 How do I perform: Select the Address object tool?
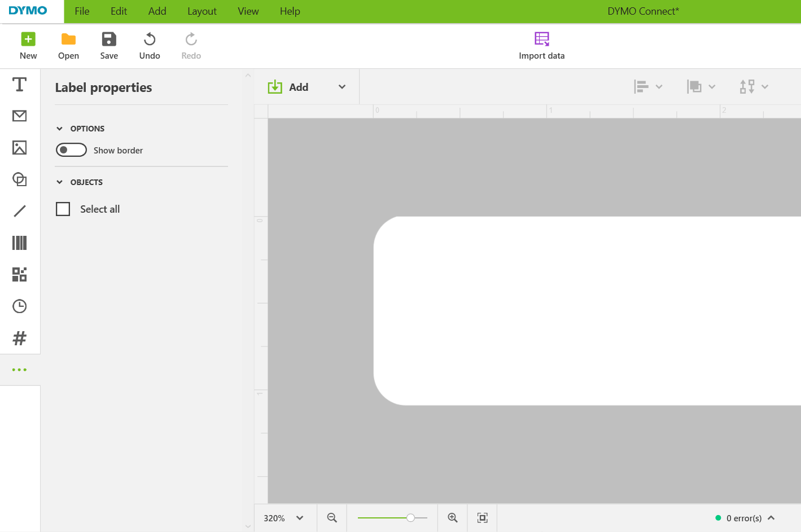tap(20, 116)
